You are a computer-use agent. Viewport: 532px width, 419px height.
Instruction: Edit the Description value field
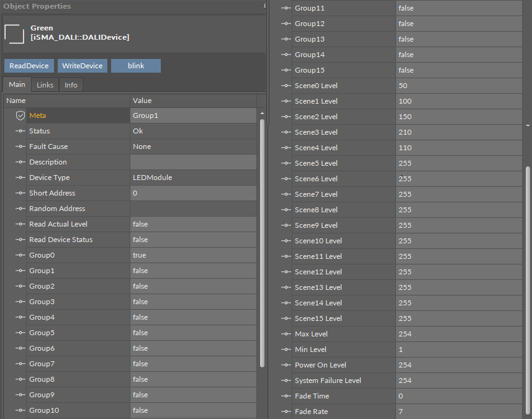click(x=192, y=162)
